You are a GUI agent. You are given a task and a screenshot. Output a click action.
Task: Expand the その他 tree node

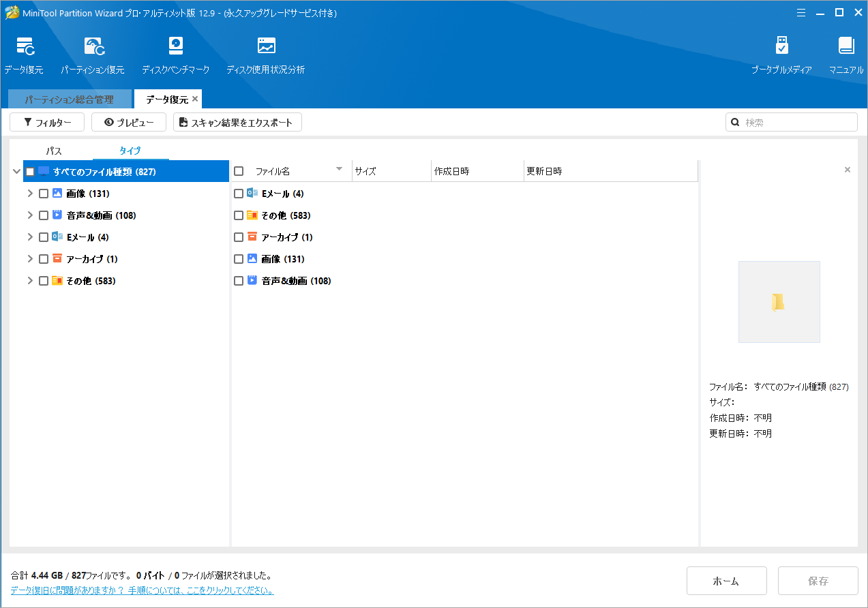30,281
